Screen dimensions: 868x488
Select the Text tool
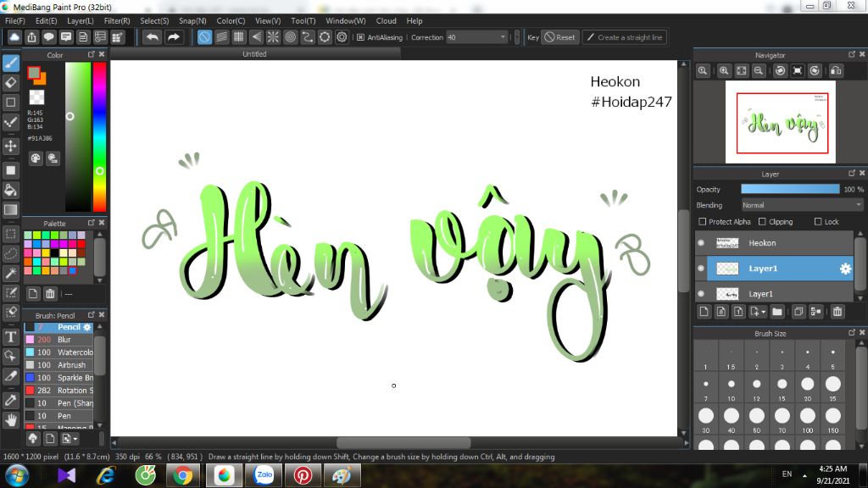[x=10, y=336]
